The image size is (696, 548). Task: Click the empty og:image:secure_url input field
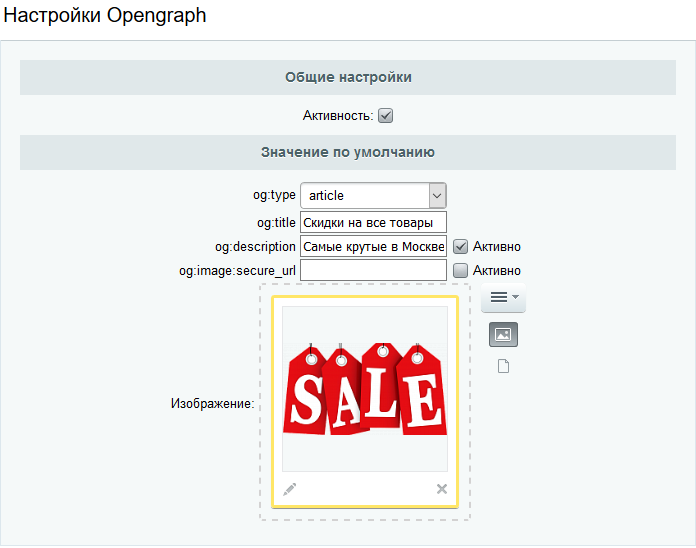373,270
